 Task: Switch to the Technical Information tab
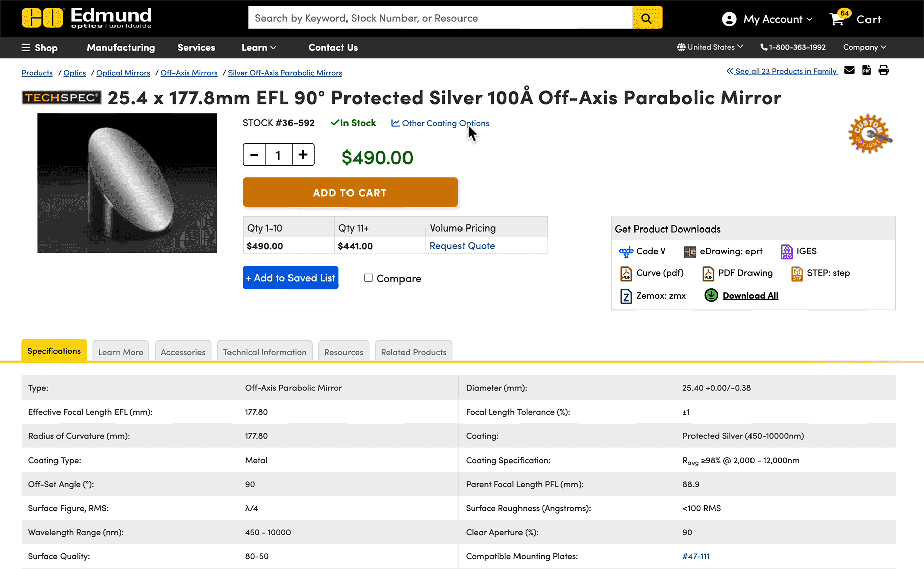coord(264,352)
